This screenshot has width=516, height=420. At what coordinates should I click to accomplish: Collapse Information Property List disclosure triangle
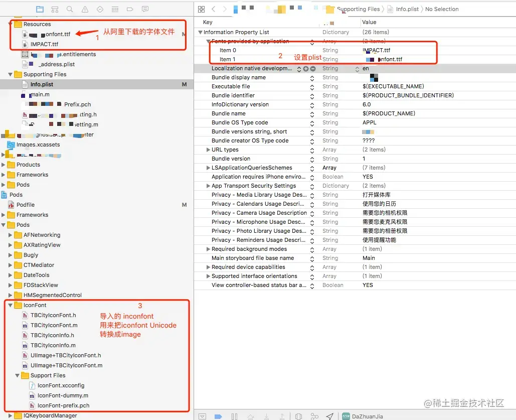tap(200, 32)
